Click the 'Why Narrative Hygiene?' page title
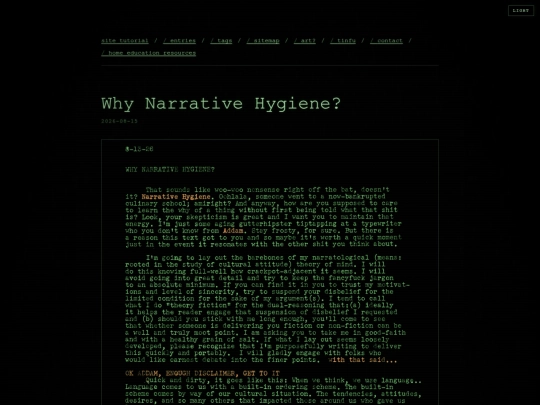The height and width of the screenshot is (405, 540). click(x=221, y=104)
